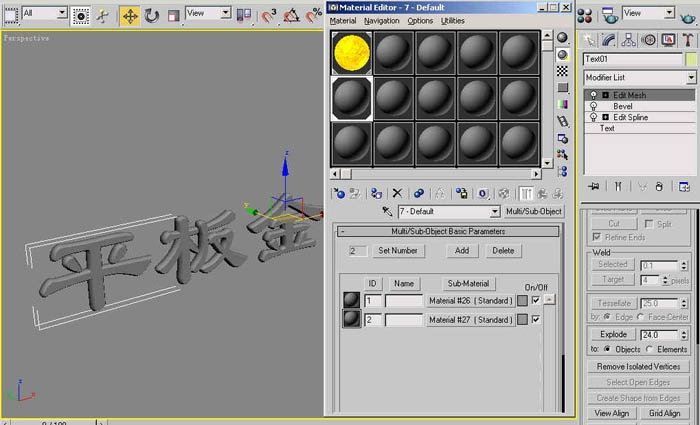Open the Hierarchy command panel tab
Viewport: 700px width, 425px height.
(x=629, y=40)
